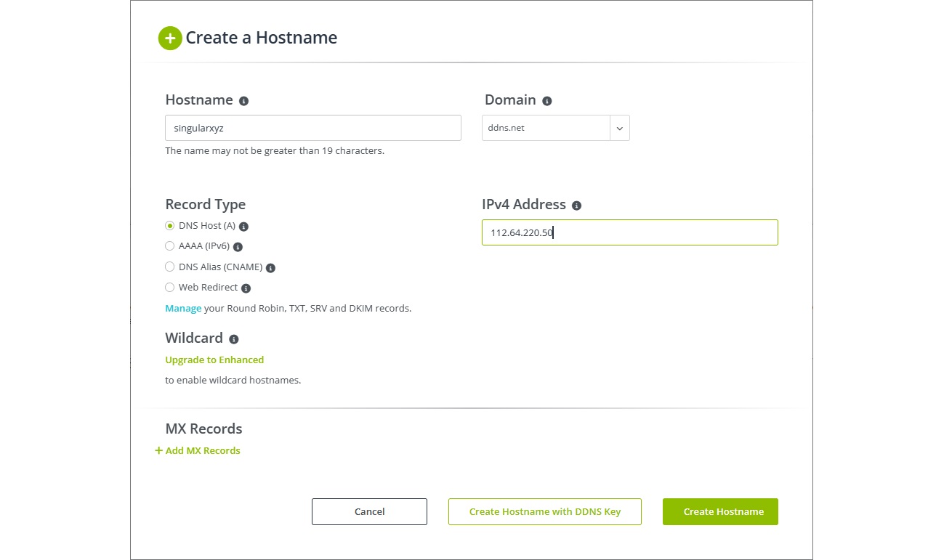Click the info icon next to IPv4 Address

point(577,206)
